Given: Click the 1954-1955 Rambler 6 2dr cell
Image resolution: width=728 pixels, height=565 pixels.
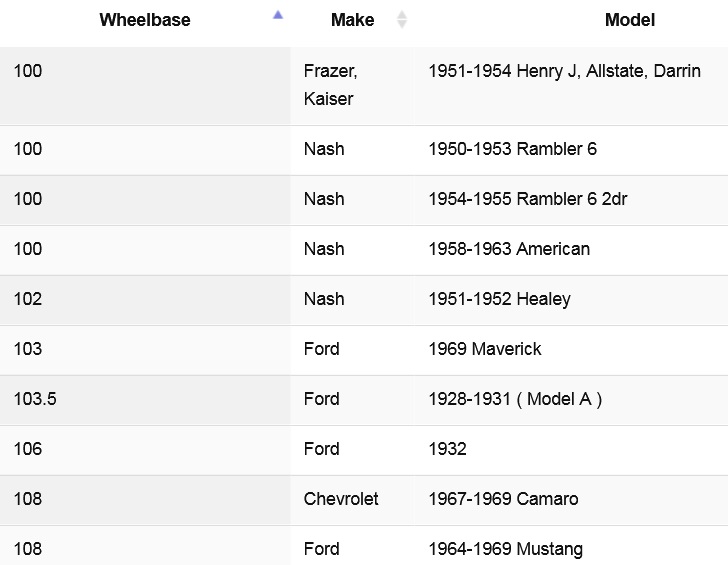Looking at the screenshot, I should (528, 199).
